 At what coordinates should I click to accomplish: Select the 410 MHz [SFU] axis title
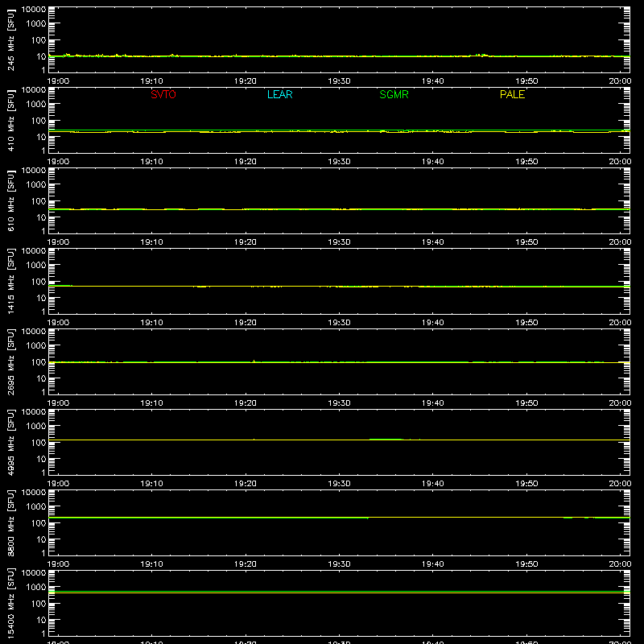(10, 120)
